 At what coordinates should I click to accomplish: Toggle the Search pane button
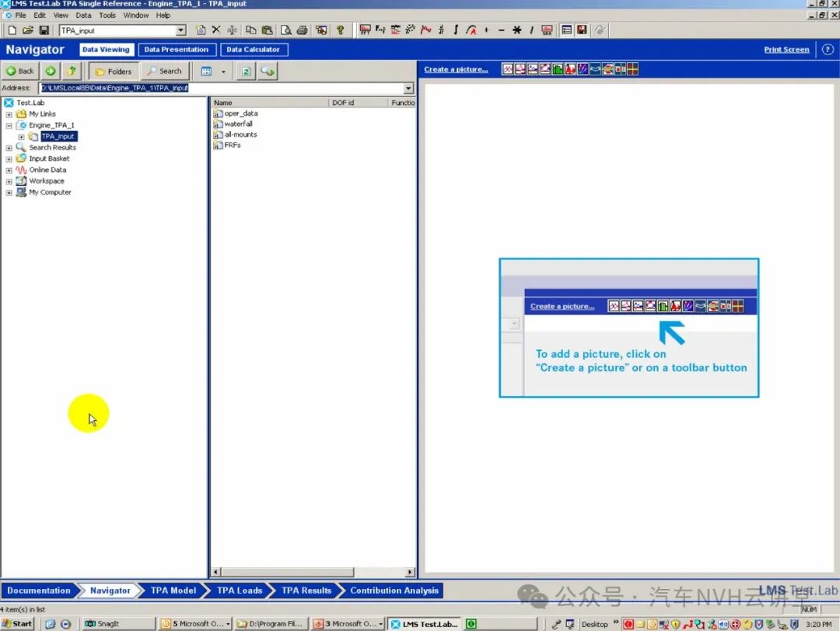click(x=164, y=71)
